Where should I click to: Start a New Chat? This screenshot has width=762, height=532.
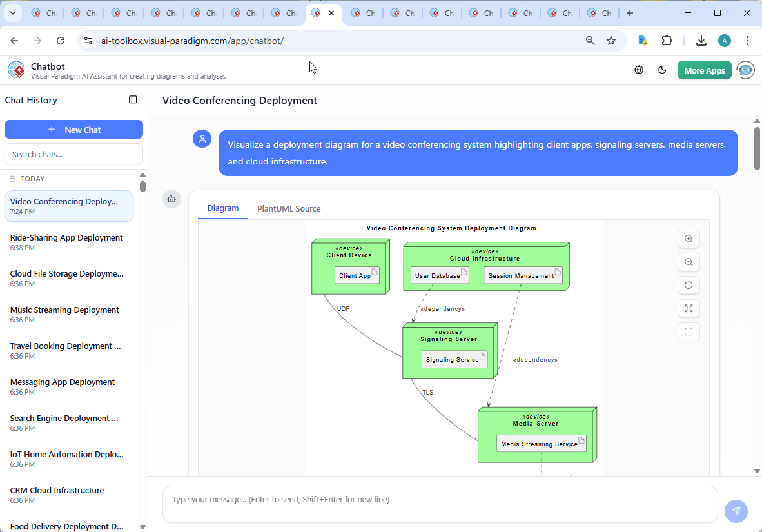73,129
